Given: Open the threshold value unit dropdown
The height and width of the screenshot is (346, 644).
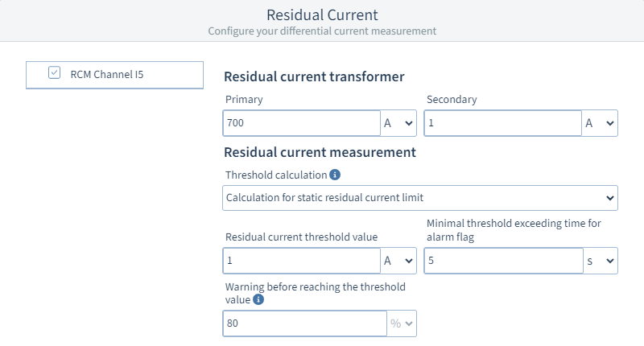Looking at the screenshot, I should [398, 261].
